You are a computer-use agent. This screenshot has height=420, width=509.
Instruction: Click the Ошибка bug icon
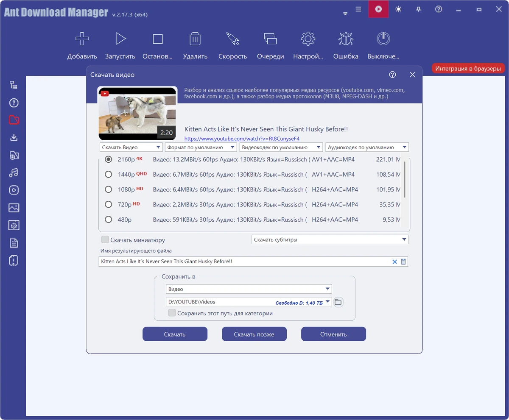coord(346,39)
